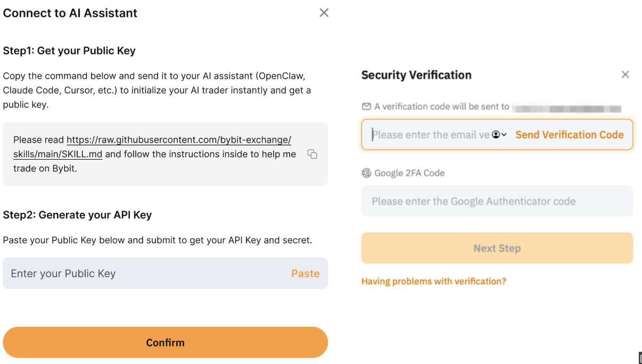
Task: Close the Connect to AI Assistant dialog
Action: (324, 13)
